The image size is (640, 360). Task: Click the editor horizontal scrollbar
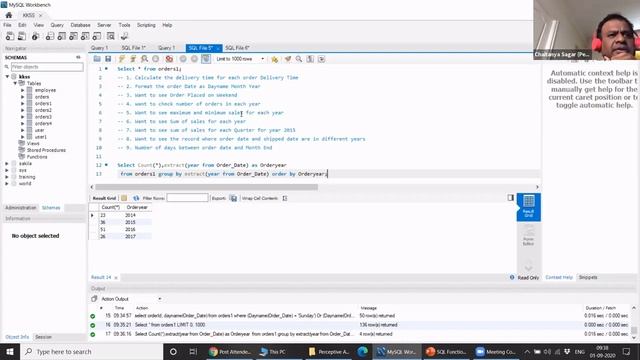tap(206, 187)
